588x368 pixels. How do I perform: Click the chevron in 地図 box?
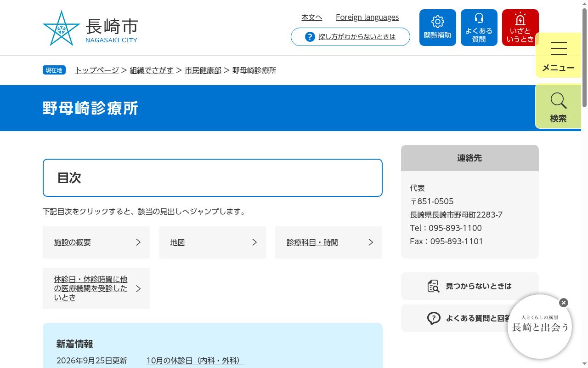254,242
